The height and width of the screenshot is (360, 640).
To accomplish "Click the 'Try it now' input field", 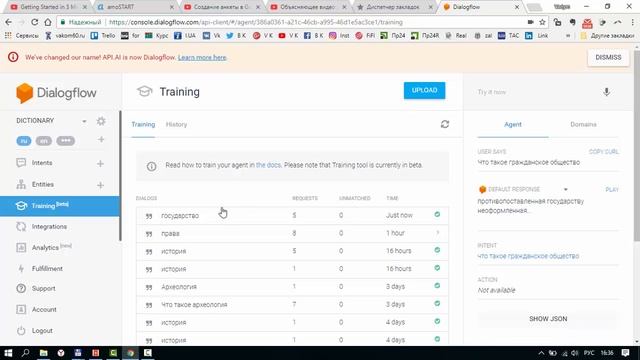I will tap(535, 92).
